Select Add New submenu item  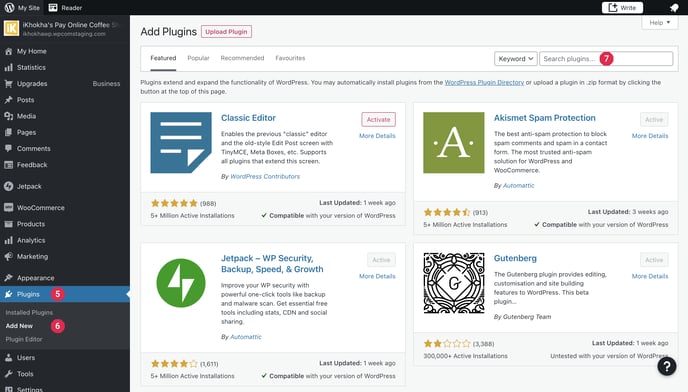pos(19,326)
